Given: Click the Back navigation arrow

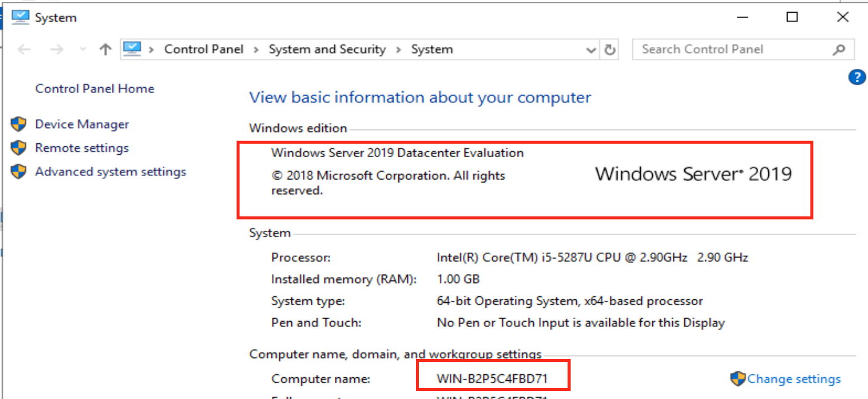Looking at the screenshot, I should pyautogui.click(x=25, y=50).
